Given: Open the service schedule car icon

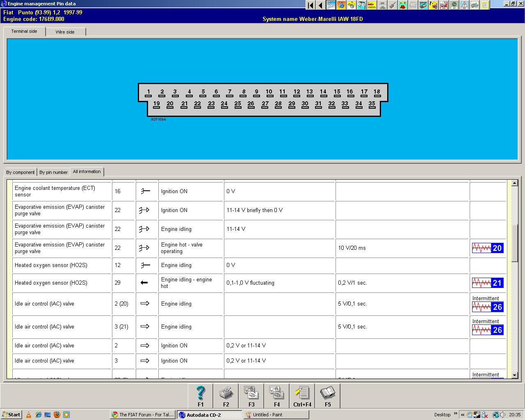Looking at the screenshot, I should [403, 5].
